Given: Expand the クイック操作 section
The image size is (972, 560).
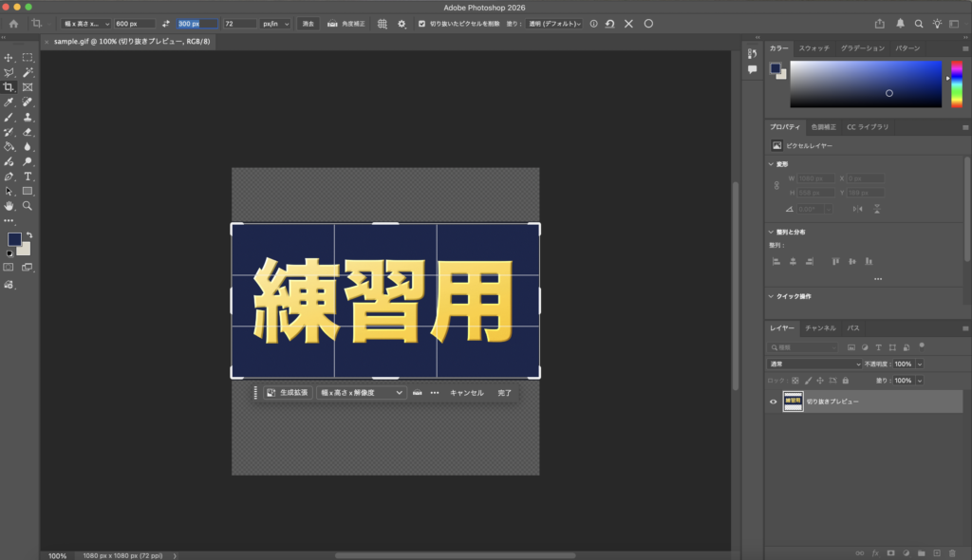Looking at the screenshot, I should tap(771, 296).
